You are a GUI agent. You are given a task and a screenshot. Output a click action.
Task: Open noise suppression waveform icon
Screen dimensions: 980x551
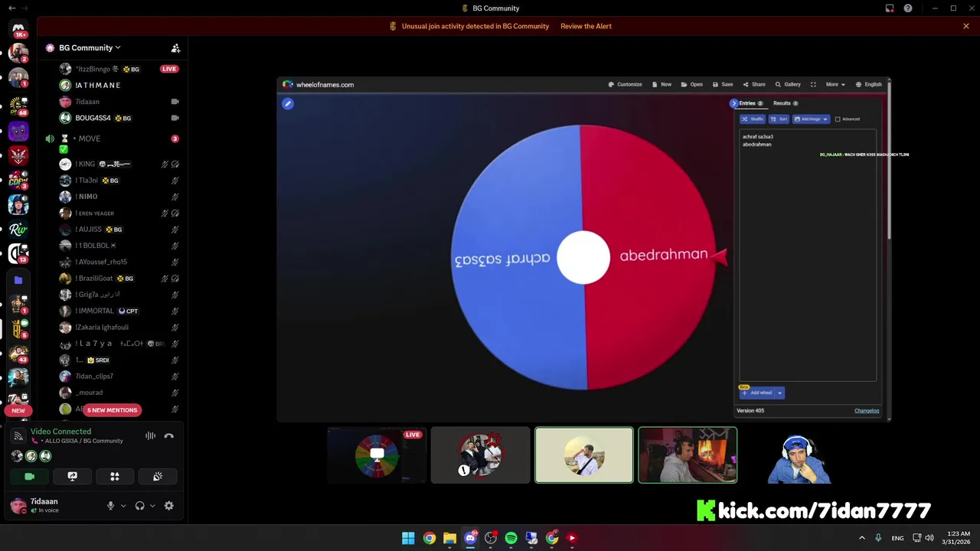point(150,436)
